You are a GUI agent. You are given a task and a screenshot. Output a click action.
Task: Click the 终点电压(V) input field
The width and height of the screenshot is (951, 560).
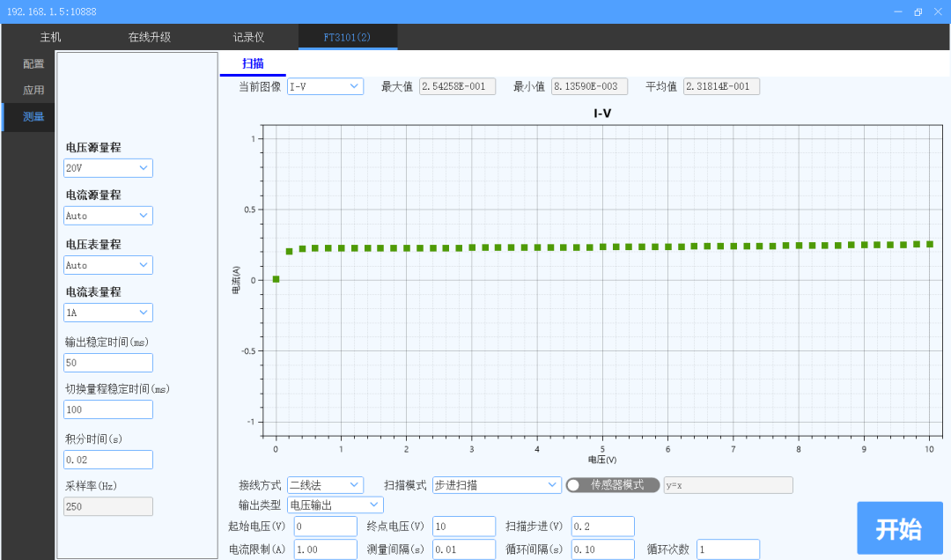click(x=464, y=526)
